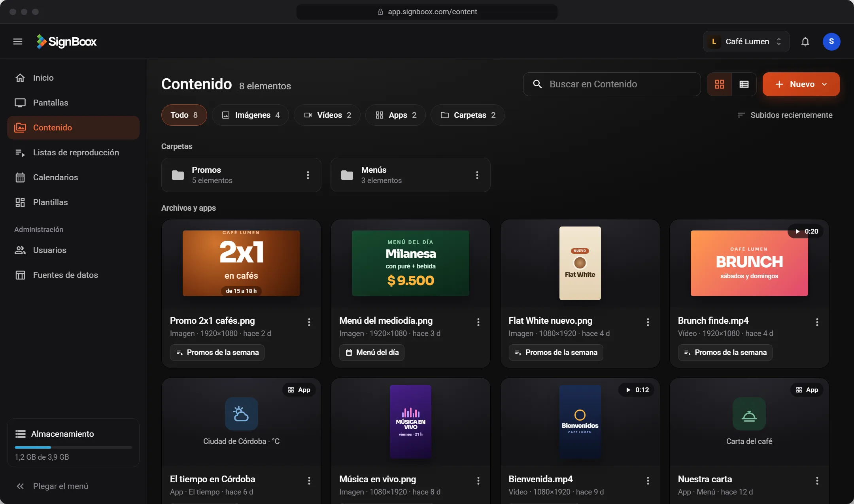
Task: Filter by Carpetas
Action: pos(467,115)
